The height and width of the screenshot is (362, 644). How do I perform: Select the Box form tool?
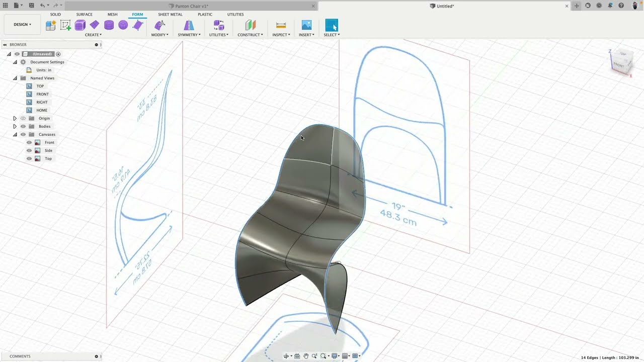tap(80, 25)
